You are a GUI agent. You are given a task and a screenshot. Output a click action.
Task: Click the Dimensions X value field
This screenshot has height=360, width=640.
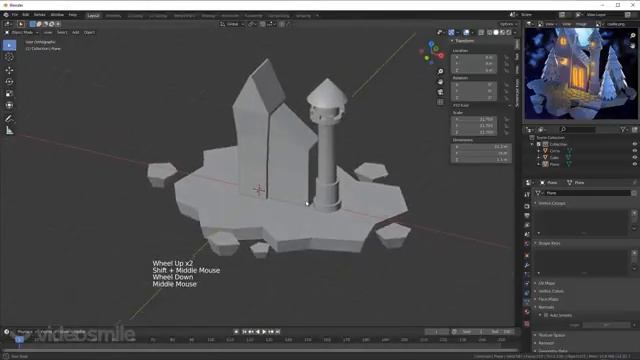(481, 147)
